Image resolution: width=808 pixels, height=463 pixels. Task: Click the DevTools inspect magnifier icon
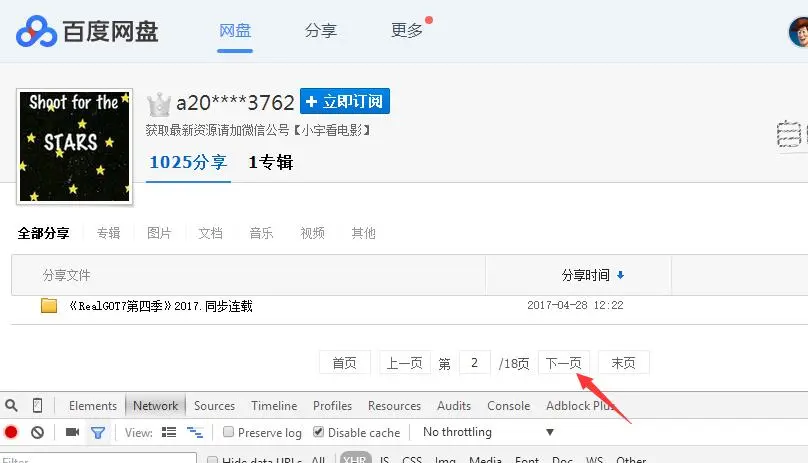click(x=11, y=405)
